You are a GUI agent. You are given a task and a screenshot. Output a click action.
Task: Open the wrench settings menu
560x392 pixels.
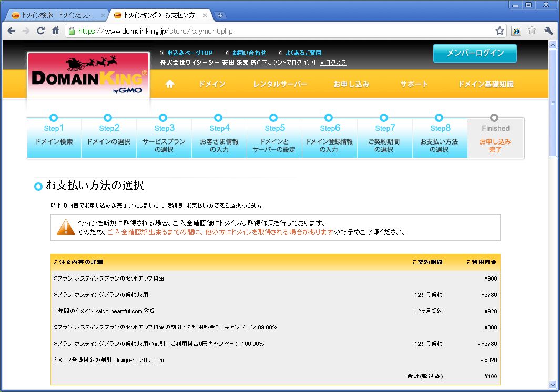(548, 31)
